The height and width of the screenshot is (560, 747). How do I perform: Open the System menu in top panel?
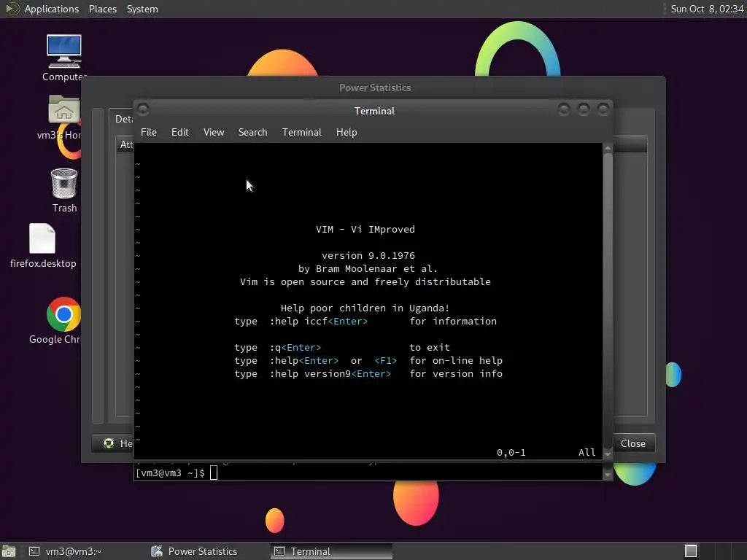coord(142,9)
